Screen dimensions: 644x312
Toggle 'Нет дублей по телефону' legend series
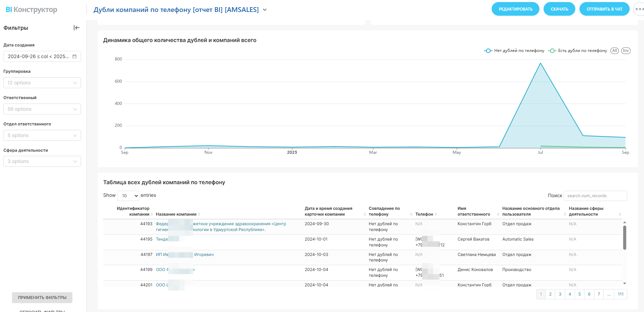click(x=515, y=51)
